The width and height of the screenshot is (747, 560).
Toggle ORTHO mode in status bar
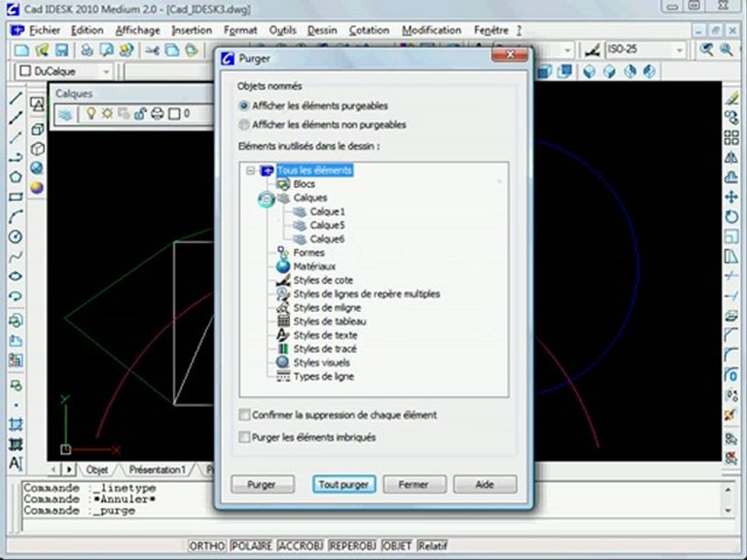coord(207,546)
